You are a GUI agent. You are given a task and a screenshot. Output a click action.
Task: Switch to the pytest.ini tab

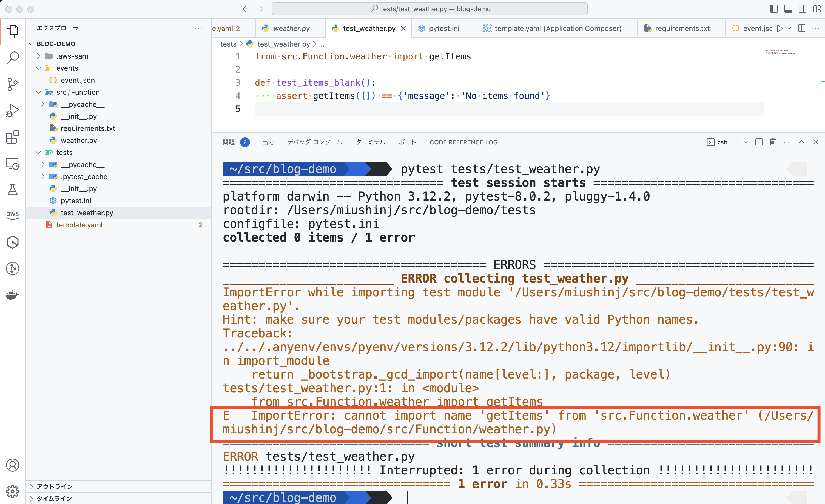[444, 28]
